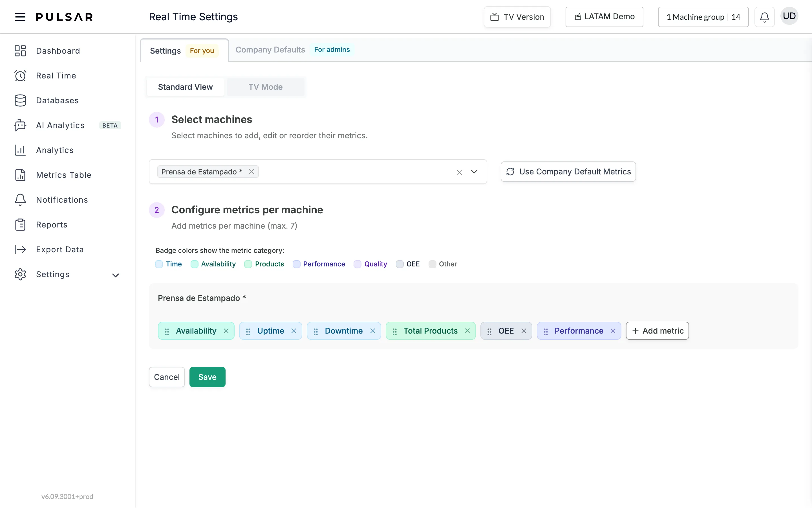
Task: Click the For admins badge
Action: [x=332, y=50]
